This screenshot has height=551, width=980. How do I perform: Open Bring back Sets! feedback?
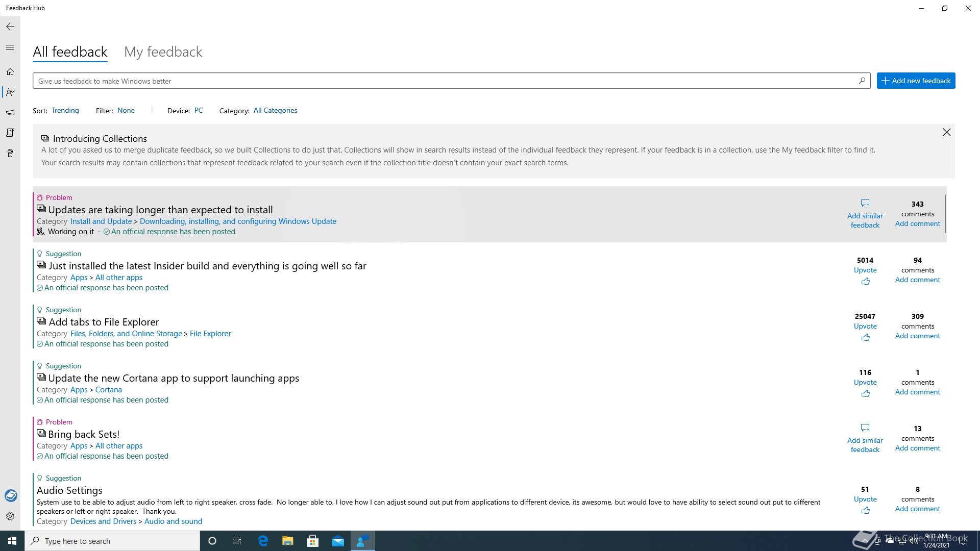click(x=84, y=434)
